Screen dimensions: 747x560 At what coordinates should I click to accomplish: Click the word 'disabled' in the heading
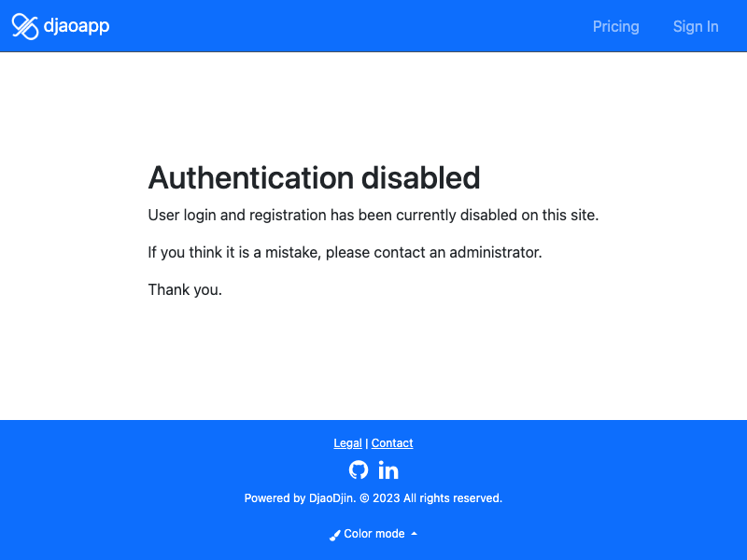coord(421,177)
